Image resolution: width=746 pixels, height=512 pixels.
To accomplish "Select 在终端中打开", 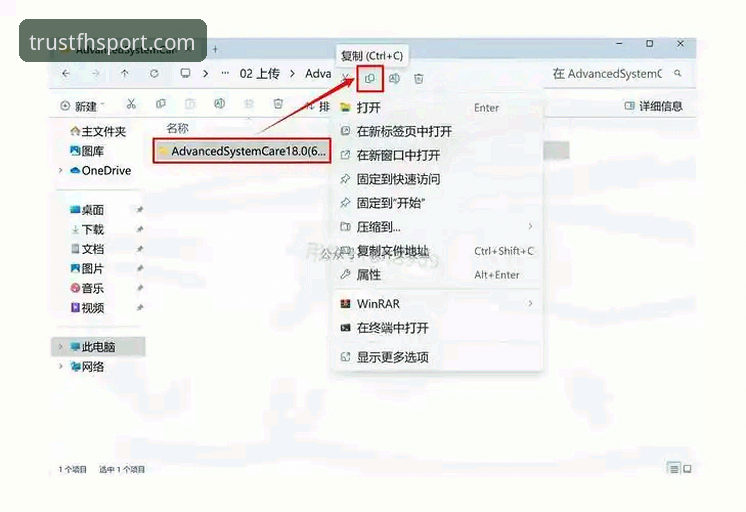I will point(437,328).
